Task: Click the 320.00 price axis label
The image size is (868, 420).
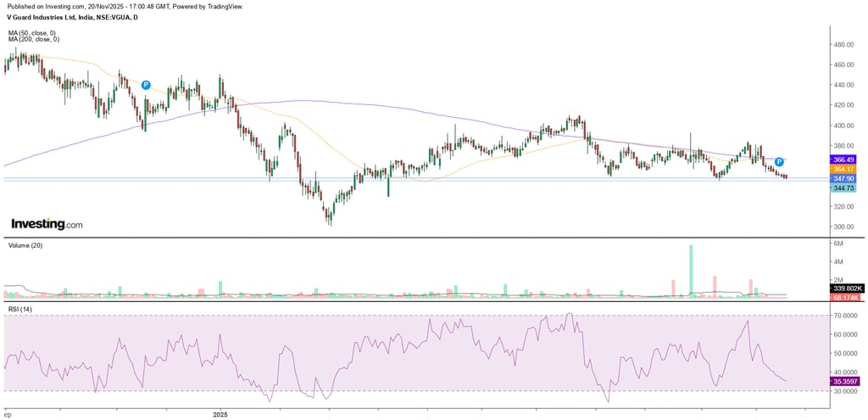Action: (x=844, y=207)
